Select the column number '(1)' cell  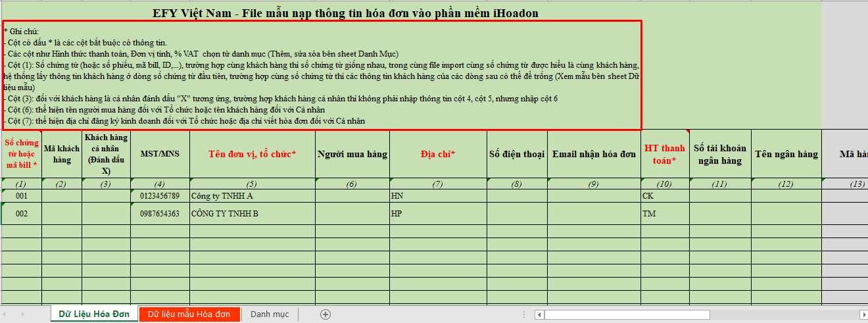21,184
